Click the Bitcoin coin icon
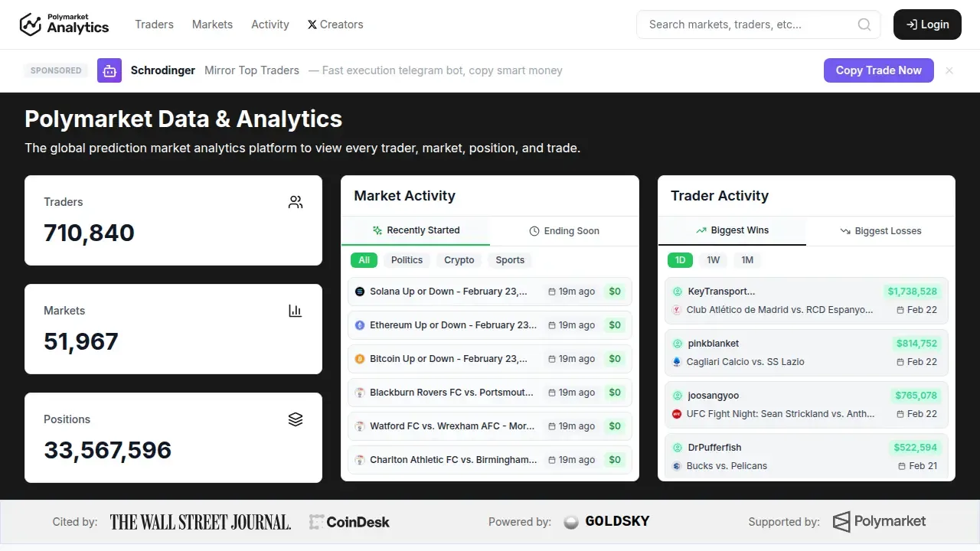 click(360, 359)
